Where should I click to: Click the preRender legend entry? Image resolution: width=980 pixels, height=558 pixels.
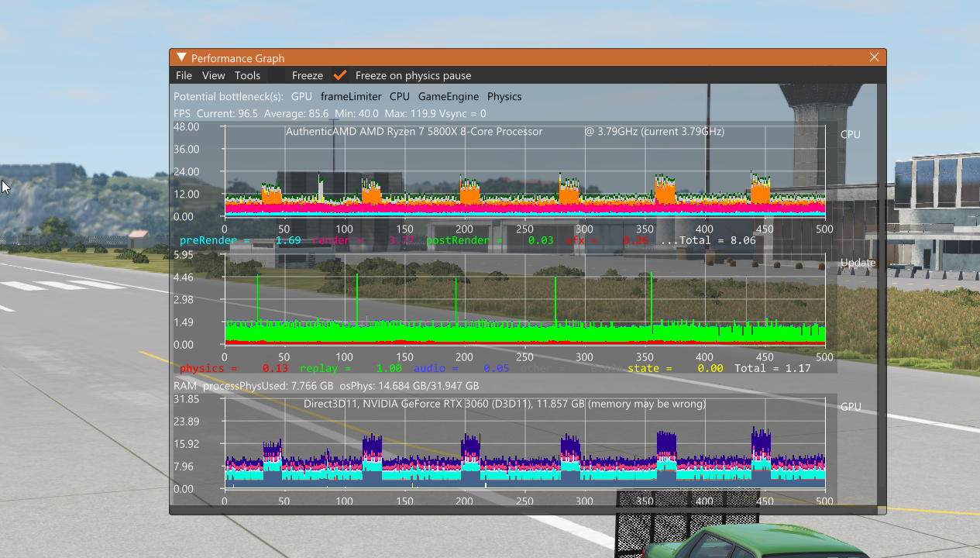pyautogui.click(x=239, y=240)
